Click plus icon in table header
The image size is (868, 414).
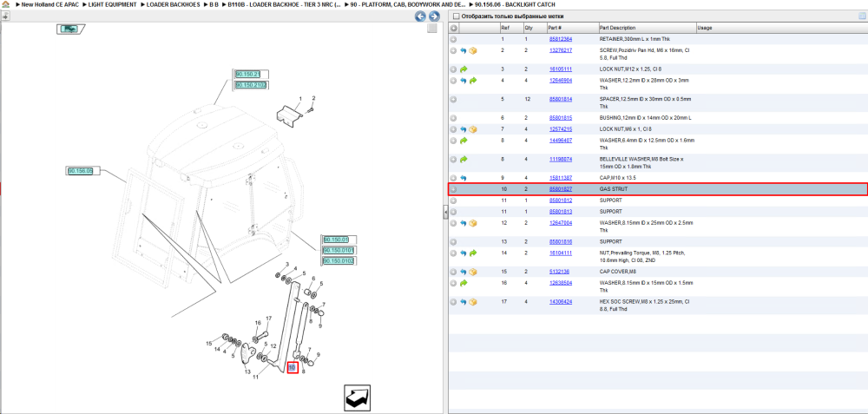[453, 28]
